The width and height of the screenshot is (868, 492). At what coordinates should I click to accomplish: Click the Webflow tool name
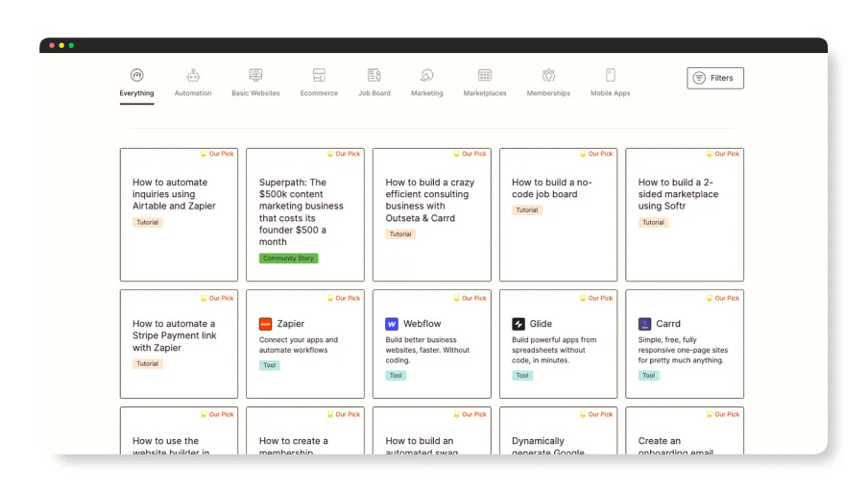tap(422, 324)
